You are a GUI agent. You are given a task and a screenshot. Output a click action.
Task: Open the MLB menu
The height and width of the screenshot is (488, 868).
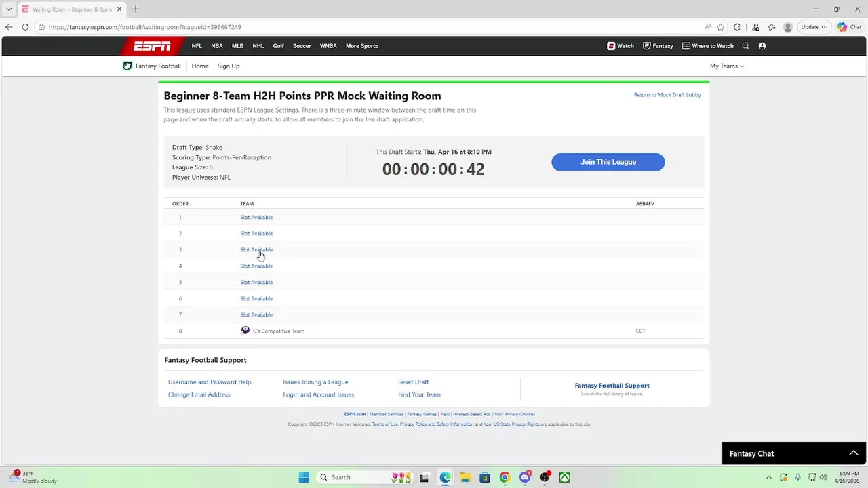click(237, 46)
